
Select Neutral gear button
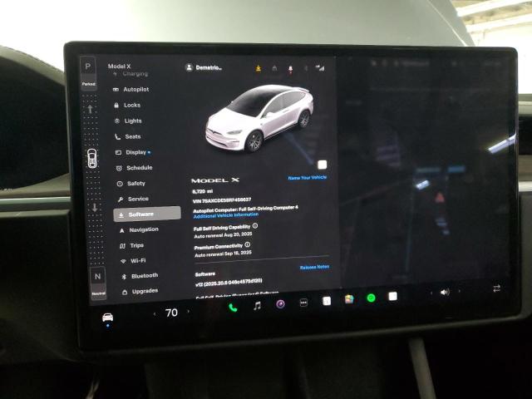click(98, 283)
